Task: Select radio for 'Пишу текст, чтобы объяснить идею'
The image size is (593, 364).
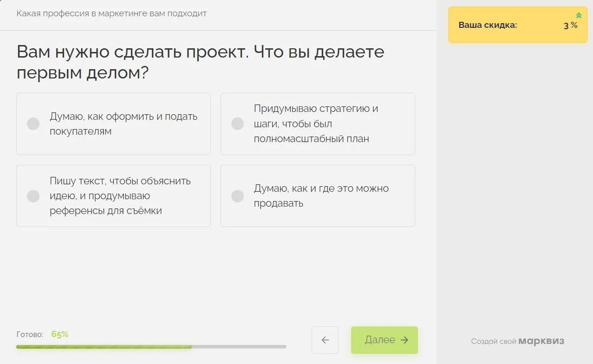Action: coord(33,196)
